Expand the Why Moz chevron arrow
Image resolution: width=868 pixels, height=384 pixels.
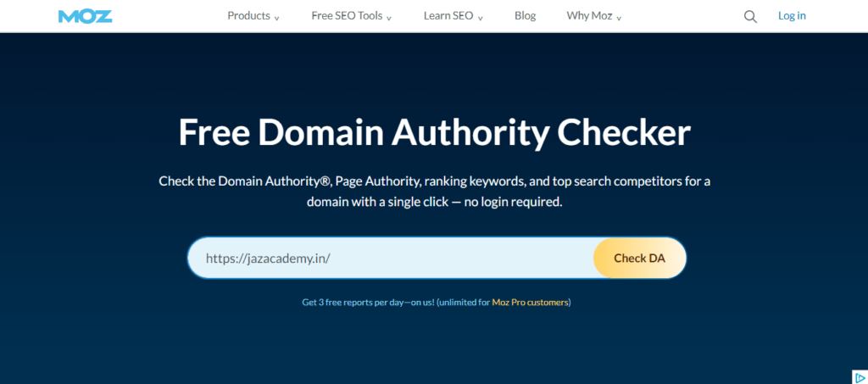click(619, 18)
